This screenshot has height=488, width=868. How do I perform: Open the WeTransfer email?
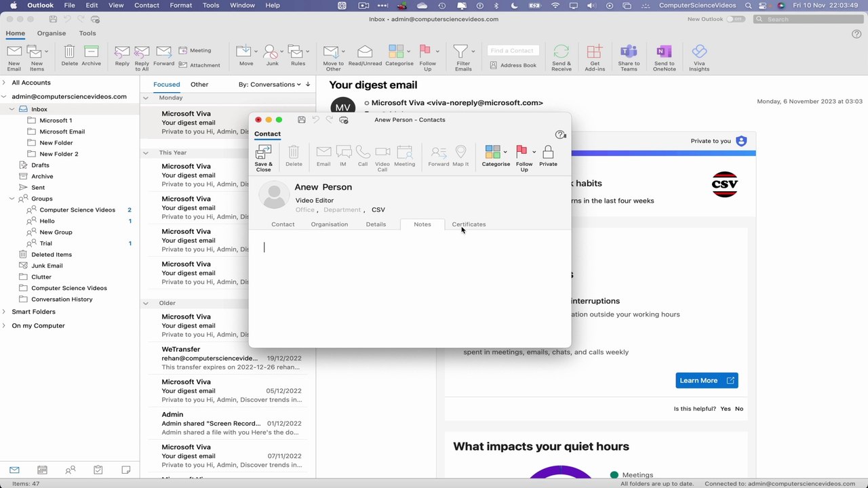[227, 358]
